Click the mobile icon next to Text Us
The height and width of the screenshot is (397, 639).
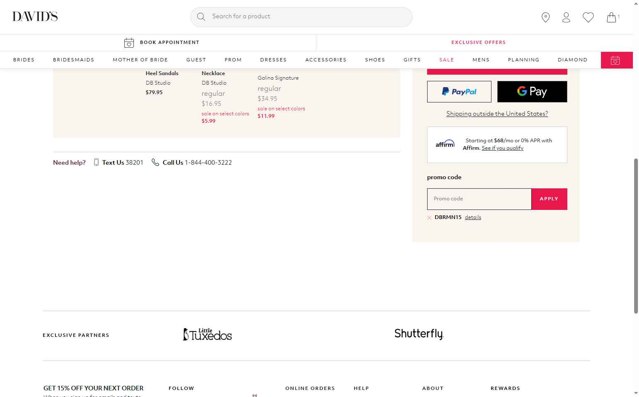[x=96, y=162]
